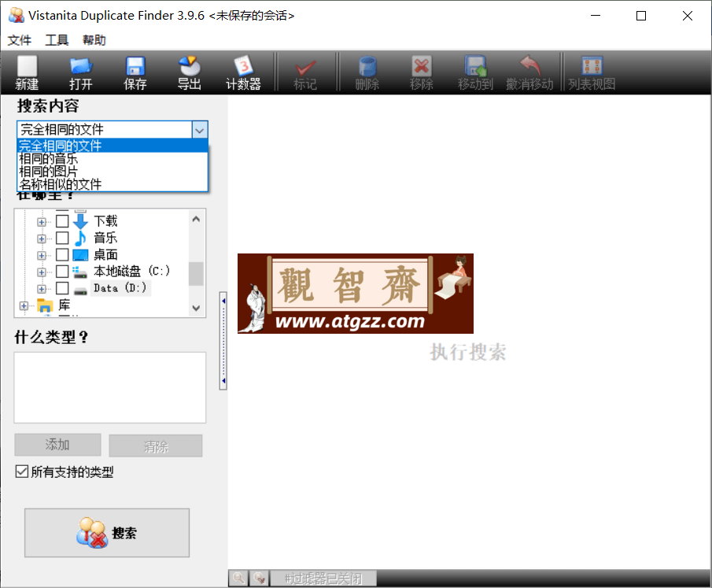This screenshot has height=588, width=712.
Task: Choose 相同的图片 from the dropdown list
Action: tap(113, 172)
